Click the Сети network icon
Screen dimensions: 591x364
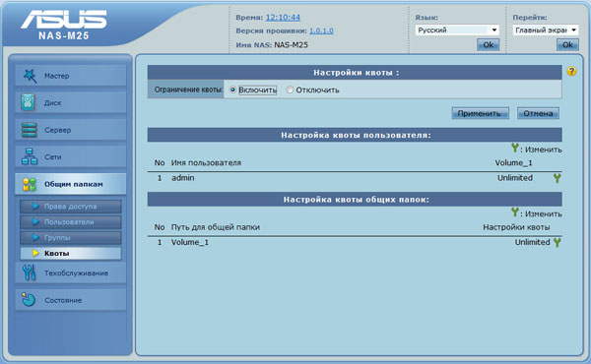pos(30,156)
